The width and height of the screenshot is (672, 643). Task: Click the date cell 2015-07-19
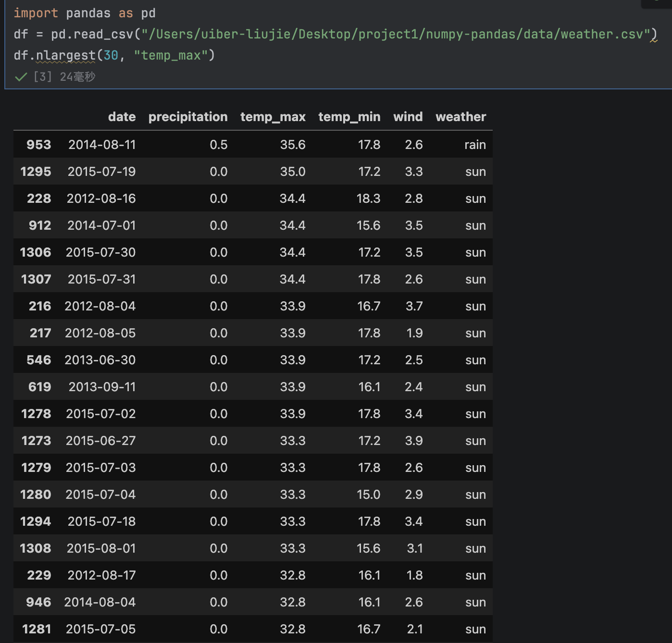(x=101, y=172)
